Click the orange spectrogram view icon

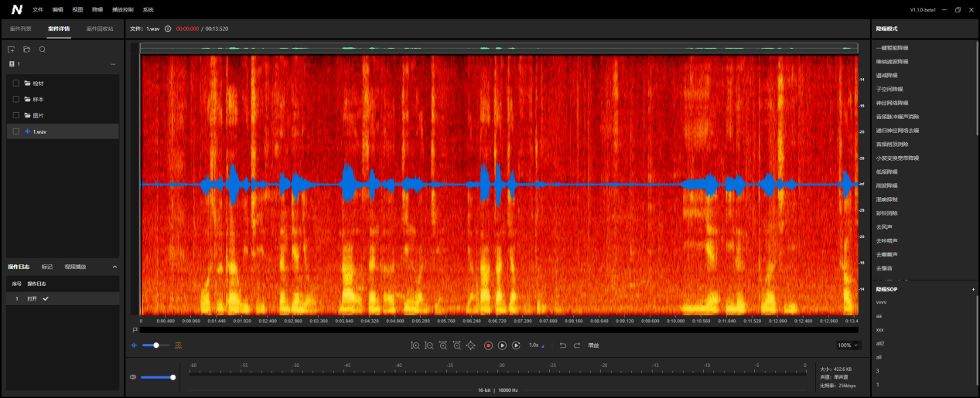pos(179,345)
